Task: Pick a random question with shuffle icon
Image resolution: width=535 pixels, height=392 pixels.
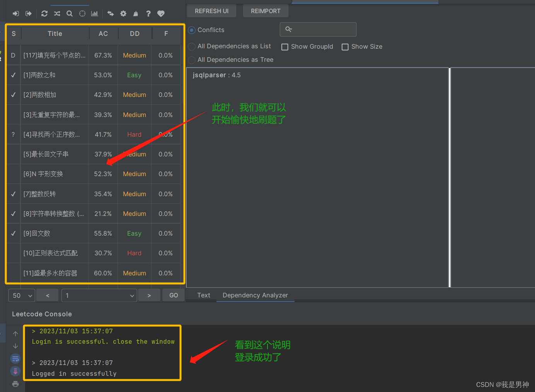Action: pos(57,14)
